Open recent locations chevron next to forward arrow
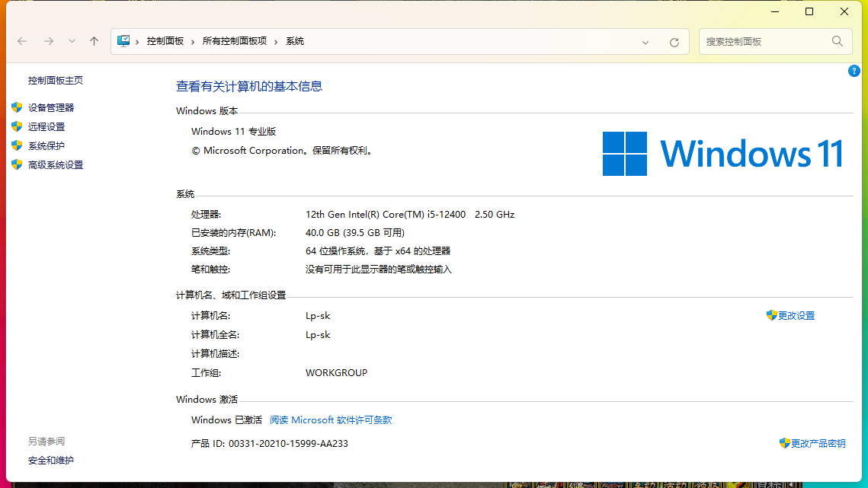The height and width of the screenshot is (488, 868). coord(72,42)
